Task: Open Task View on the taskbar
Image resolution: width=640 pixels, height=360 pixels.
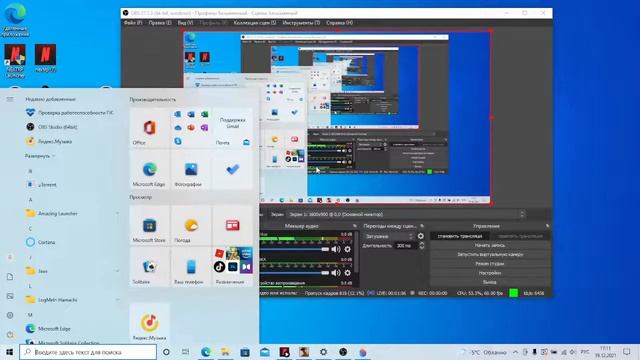Action: (186, 352)
